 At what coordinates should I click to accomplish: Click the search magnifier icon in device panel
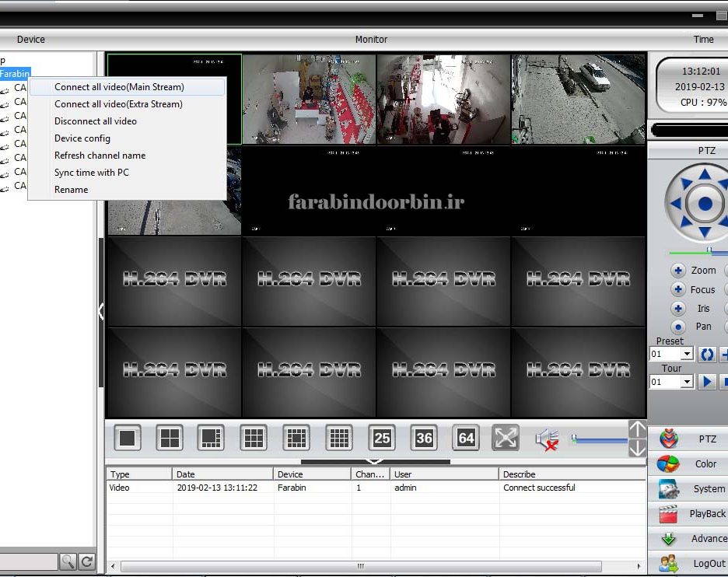68,561
